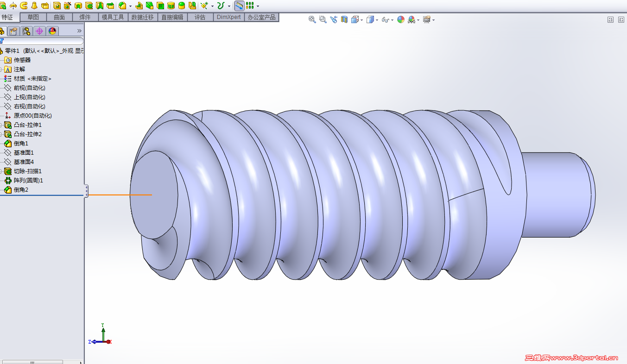Viewport: 627px width, 364px height.
Task: Select the Lofted Boss/Base icon
Action: [x=34, y=6]
